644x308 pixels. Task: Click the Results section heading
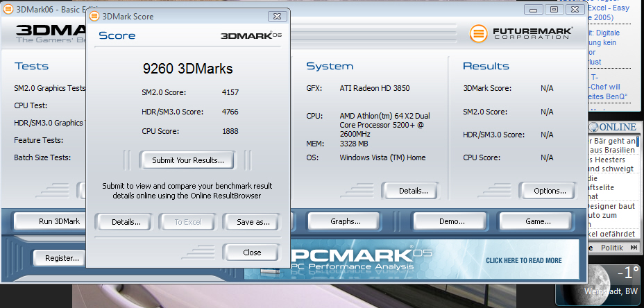click(x=486, y=66)
